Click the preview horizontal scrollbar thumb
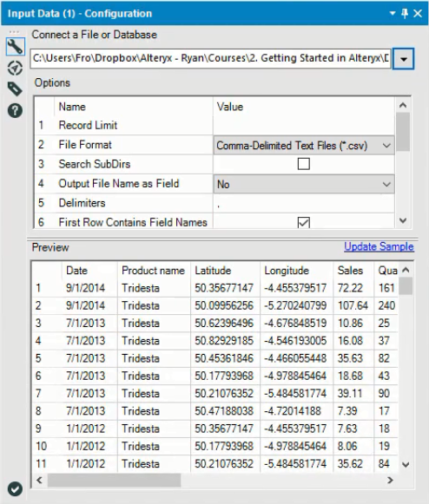429x504 pixels. 115,481
